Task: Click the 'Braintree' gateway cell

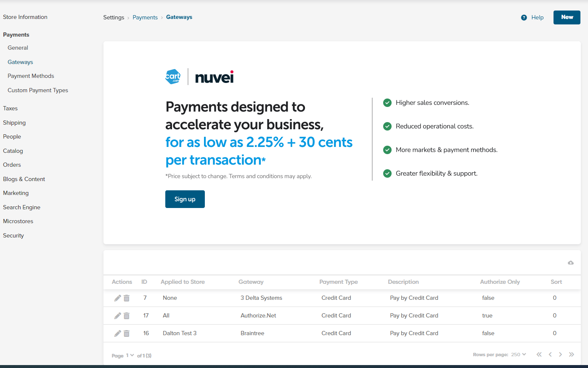Action: [252, 333]
